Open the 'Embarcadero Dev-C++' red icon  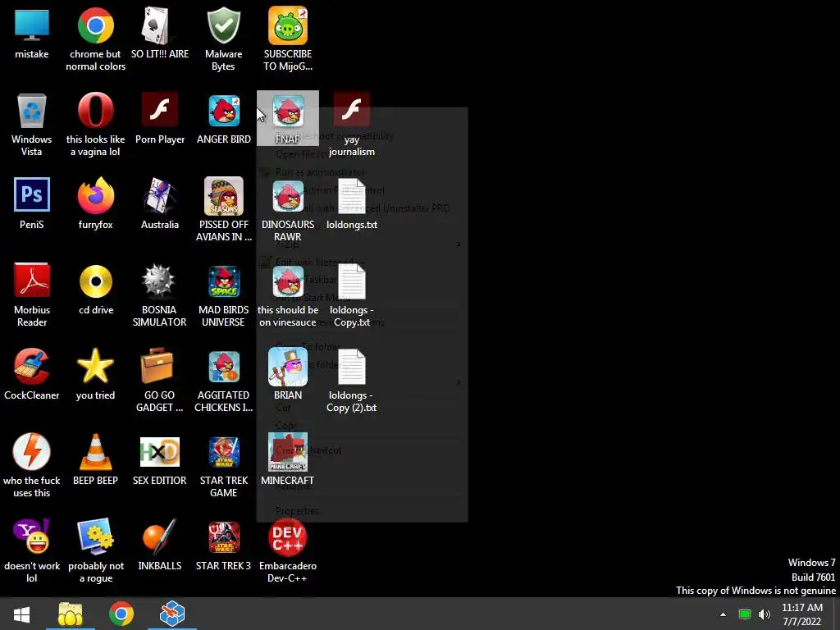[288, 537]
